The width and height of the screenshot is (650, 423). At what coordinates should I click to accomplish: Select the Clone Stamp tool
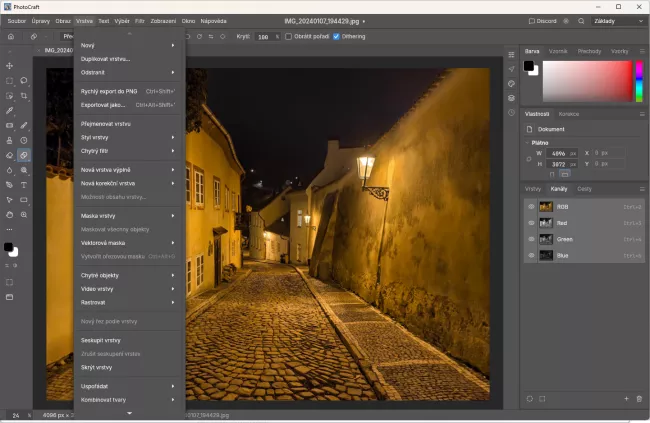[9, 140]
